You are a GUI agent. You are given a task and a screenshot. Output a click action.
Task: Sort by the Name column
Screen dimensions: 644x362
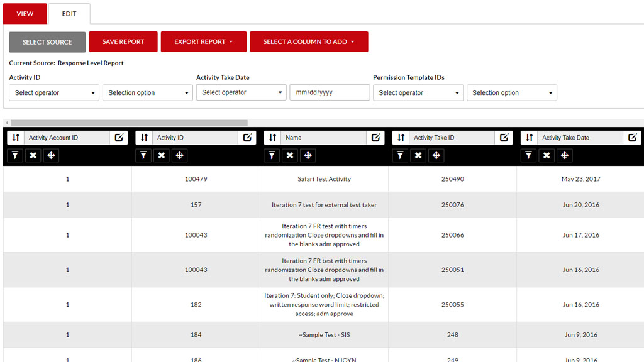[272, 138]
